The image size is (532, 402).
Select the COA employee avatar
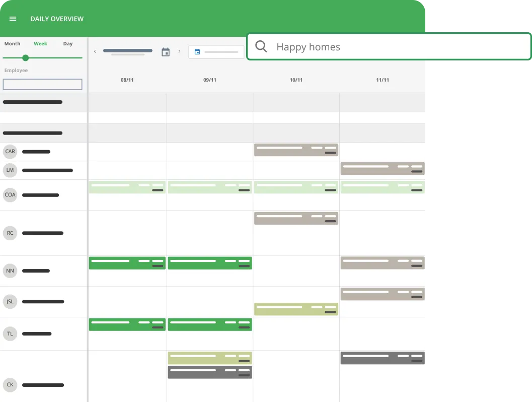tap(10, 195)
